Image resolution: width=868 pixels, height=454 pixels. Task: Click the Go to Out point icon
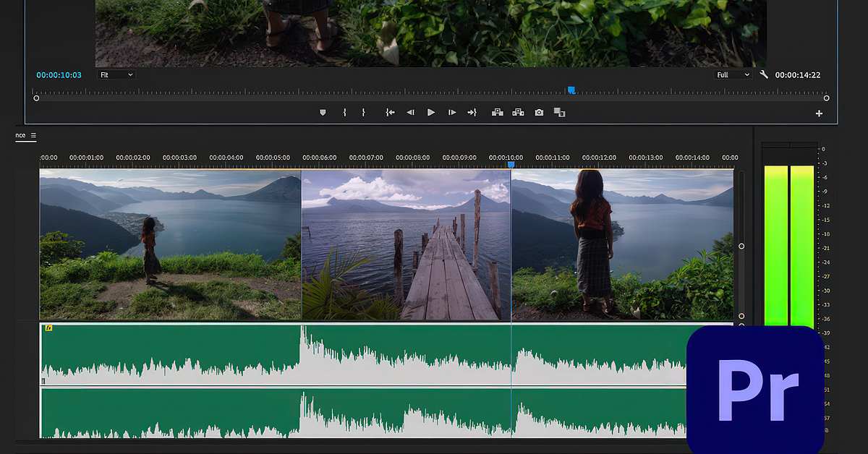tap(472, 112)
